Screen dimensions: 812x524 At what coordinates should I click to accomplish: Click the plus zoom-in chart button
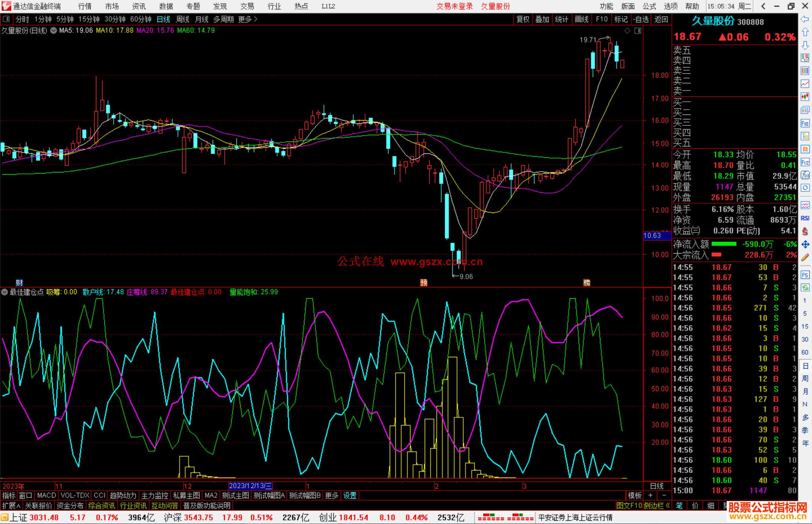650,495
